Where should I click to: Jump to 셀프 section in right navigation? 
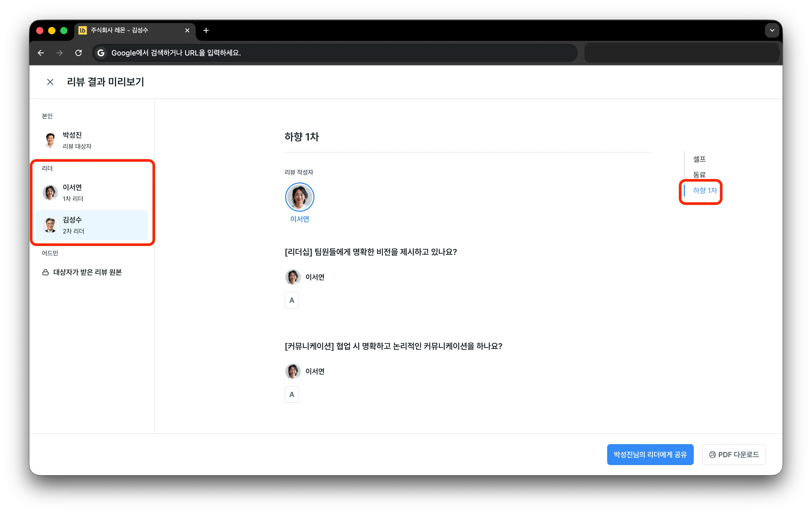(699, 159)
